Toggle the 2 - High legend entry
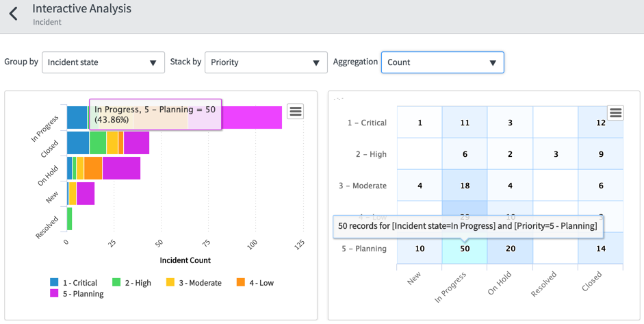The image size is (644, 324). 131,282
